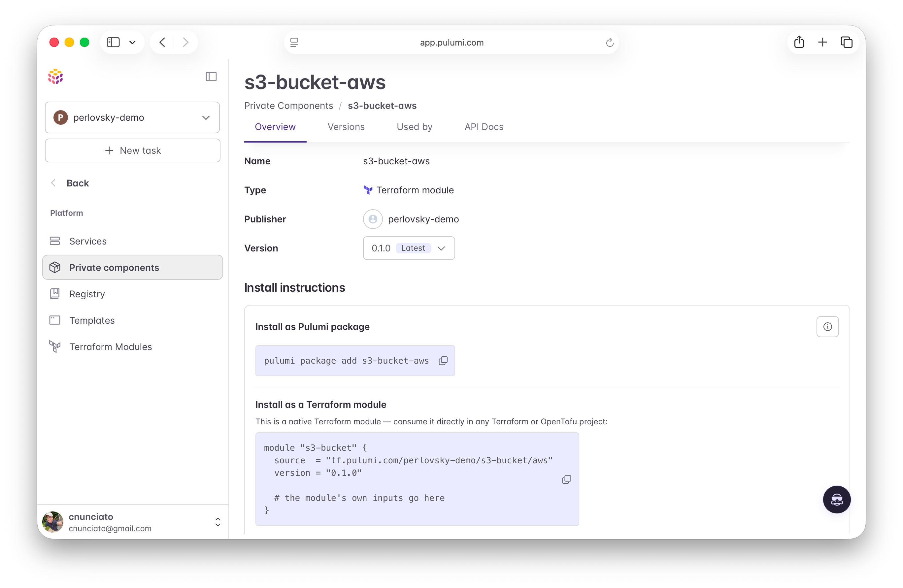Click the cnunciato profile avatar
Viewport: 903px width, 588px height.
click(x=53, y=522)
